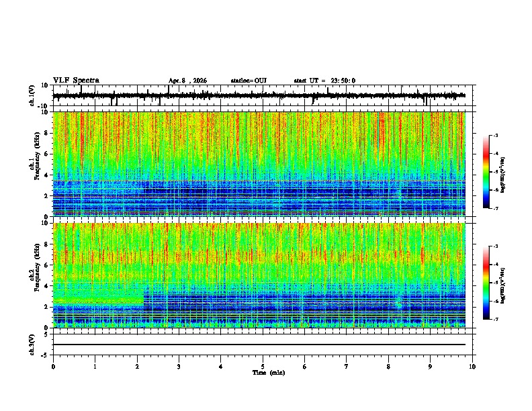This screenshot has width=532, height=411.
Task: Click the "ch.3(V)" axis label
Action: click(32, 345)
